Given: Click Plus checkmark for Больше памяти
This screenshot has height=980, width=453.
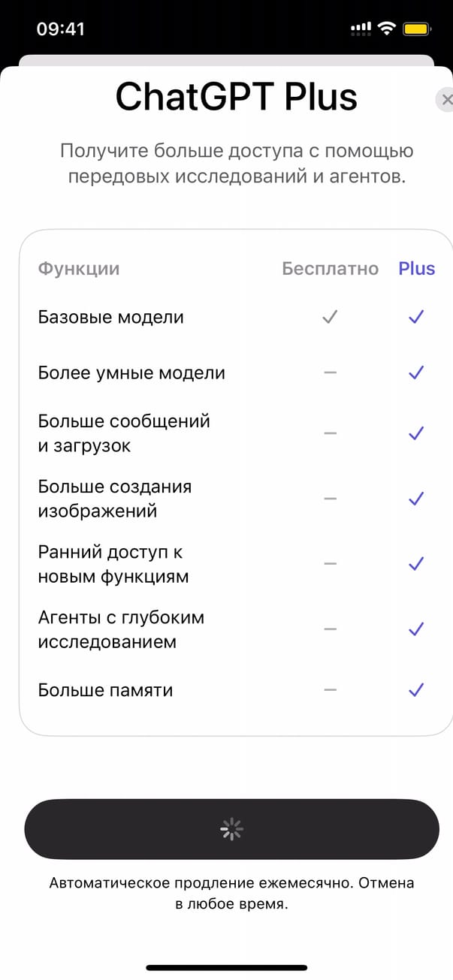Looking at the screenshot, I should (x=416, y=690).
